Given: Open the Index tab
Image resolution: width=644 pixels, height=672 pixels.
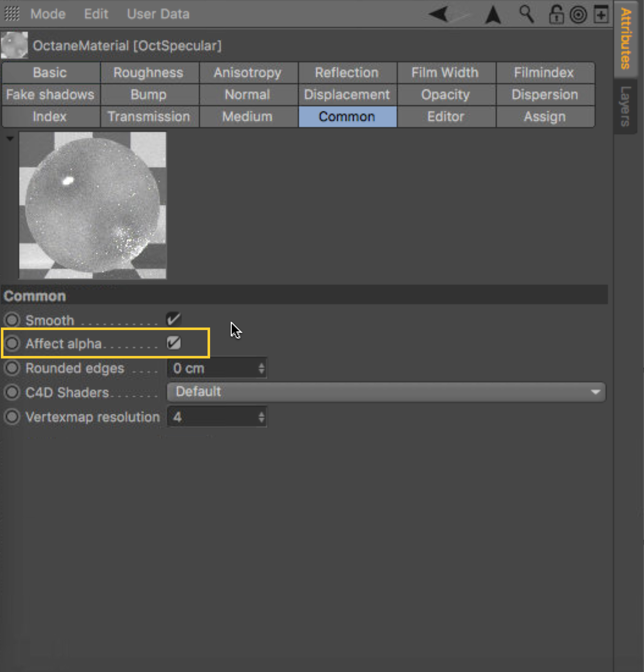Looking at the screenshot, I should (50, 117).
